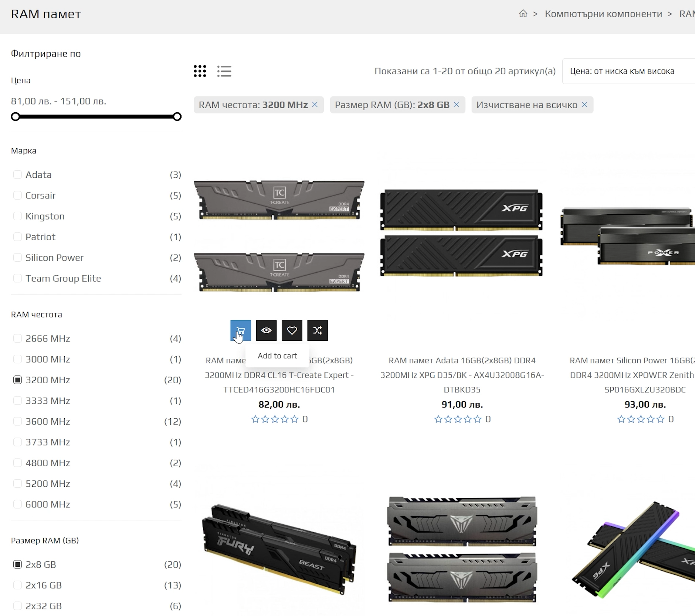Viewport: 695px width, 616px height.
Task: Enable the 3000 MHz frequency filter
Action: click(17, 359)
